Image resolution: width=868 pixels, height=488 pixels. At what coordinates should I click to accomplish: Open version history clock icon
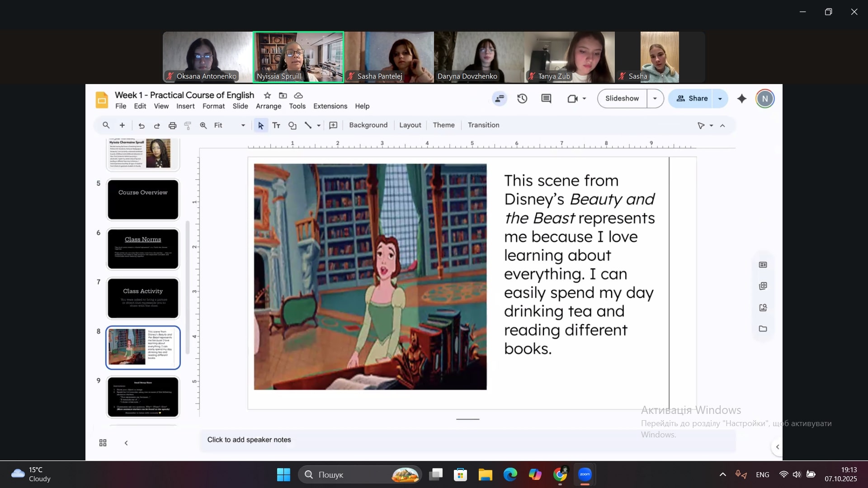522,99
